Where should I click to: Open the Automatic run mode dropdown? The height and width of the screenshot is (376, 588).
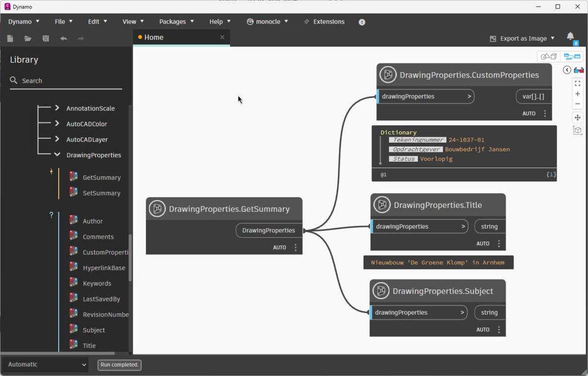pos(45,364)
